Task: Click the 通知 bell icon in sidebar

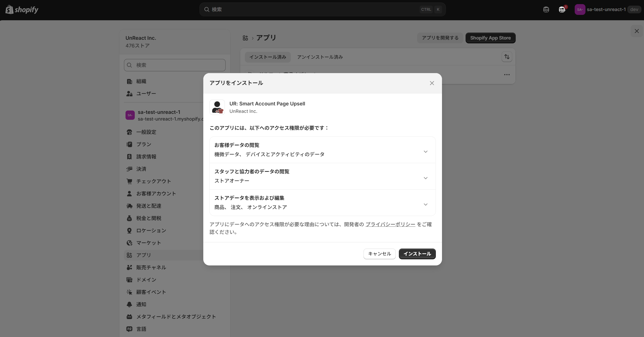Action: tap(129, 304)
